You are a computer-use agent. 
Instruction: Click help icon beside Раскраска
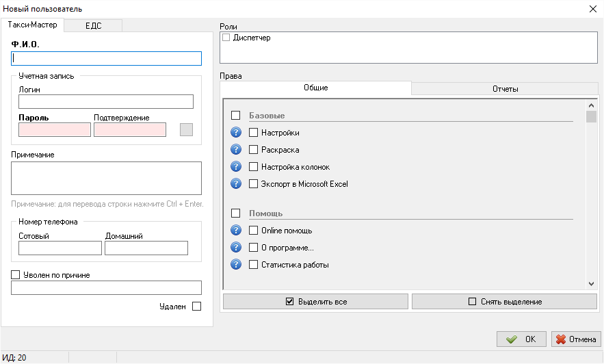pyautogui.click(x=237, y=150)
